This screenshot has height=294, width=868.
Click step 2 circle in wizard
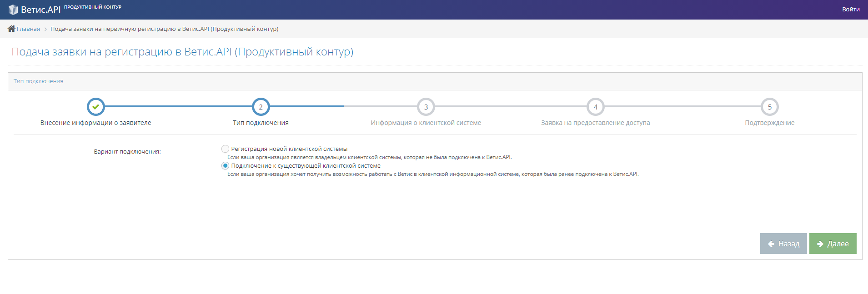pos(261,107)
